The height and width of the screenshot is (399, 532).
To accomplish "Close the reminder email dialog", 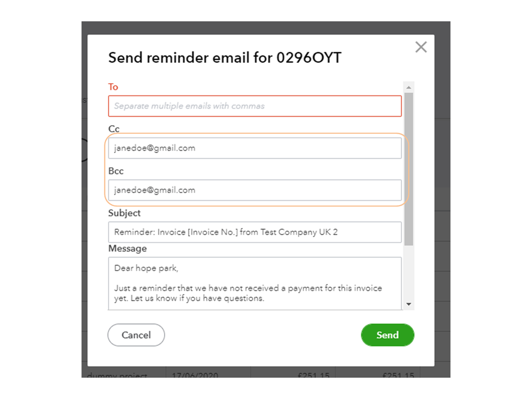I will point(421,47).
